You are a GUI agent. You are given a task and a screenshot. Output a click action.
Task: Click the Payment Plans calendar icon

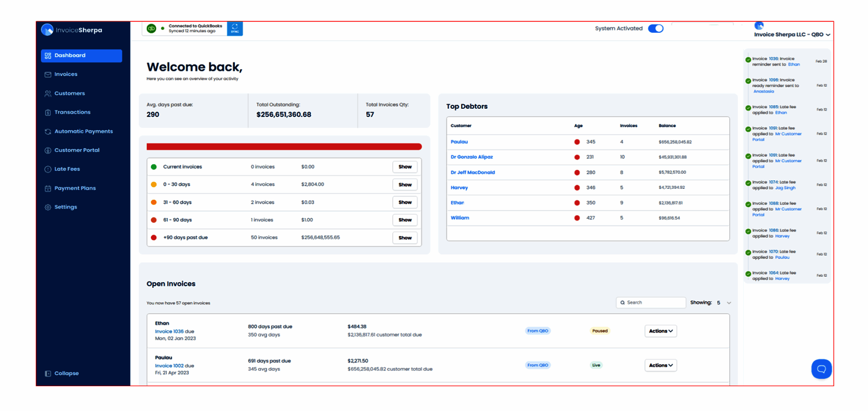click(x=48, y=188)
